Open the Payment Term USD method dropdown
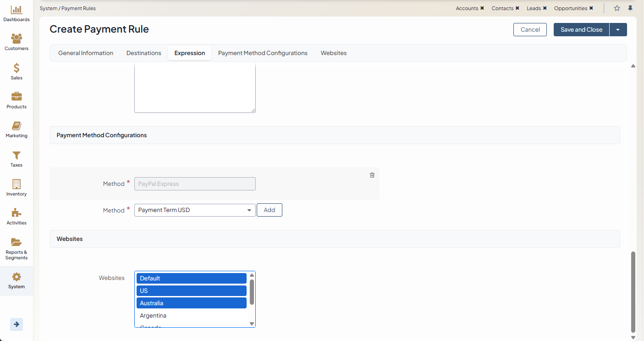Screen dimensions: 644x341 195,210
